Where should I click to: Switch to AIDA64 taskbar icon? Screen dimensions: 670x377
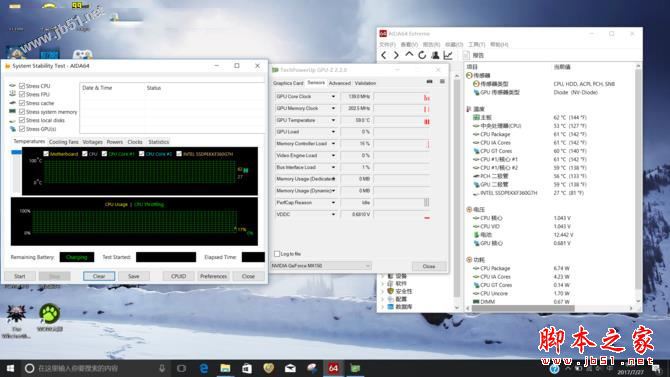[x=333, y=368]
